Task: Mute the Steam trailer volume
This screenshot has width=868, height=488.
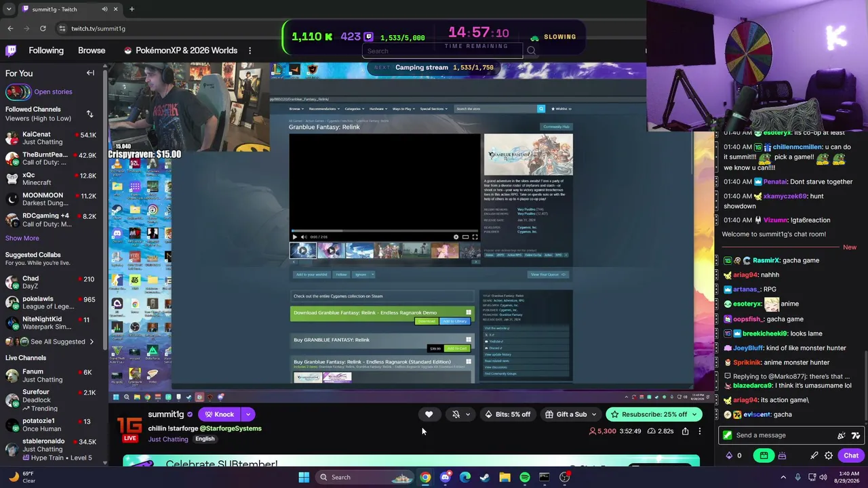Action: pyautogui.click(x=303, y=237)
